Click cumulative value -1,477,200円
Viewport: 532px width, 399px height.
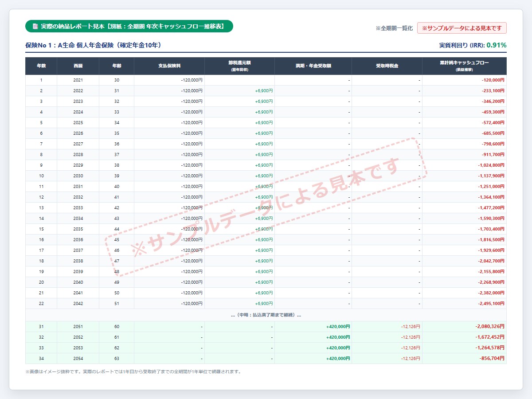tap(491, 208)
